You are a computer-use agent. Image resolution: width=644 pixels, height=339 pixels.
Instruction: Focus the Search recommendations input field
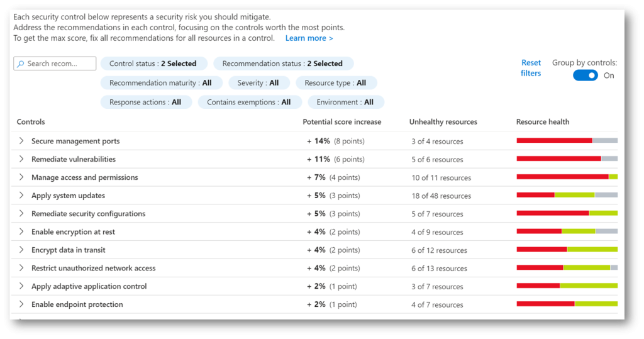coord(55,64)
